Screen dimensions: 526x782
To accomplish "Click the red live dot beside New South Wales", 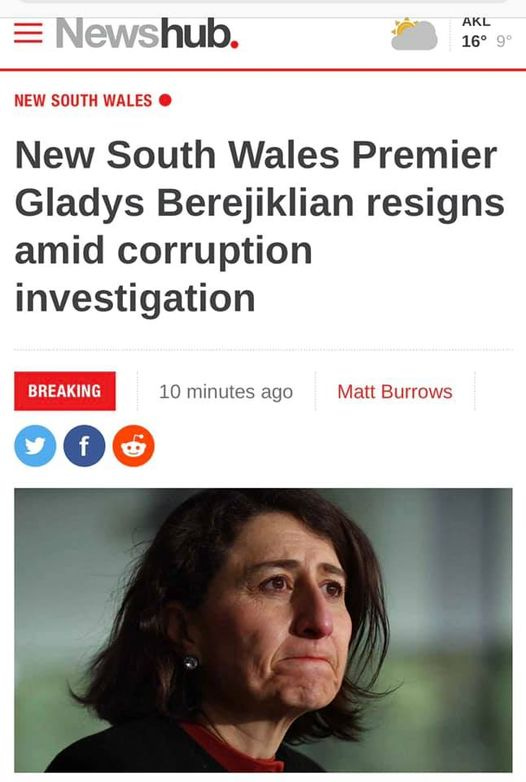I will [x=165, y=100].
